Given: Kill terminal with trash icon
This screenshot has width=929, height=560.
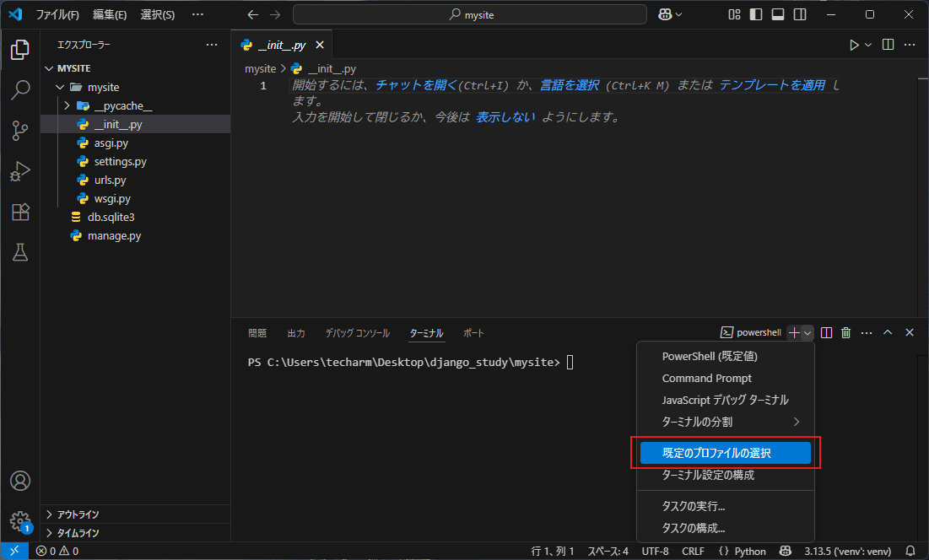Looking at the screenshot, I should [x=846, y=332].
